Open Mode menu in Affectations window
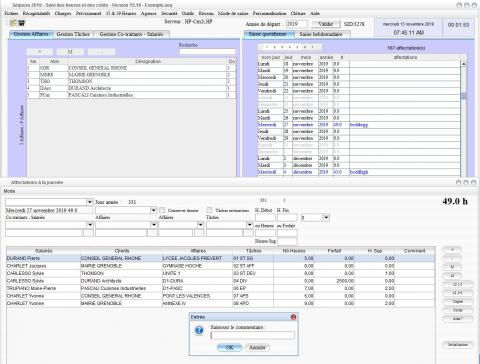The width and height of the screenshot is (480, 364). (9, 191)
